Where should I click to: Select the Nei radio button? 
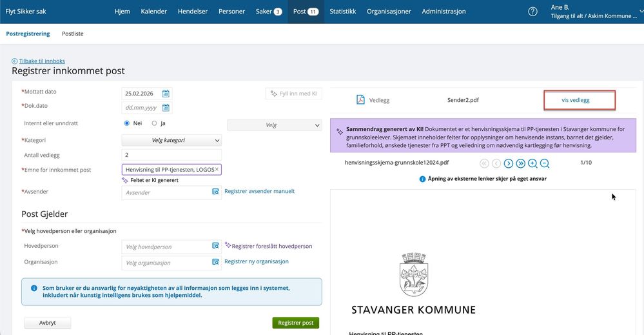[127, 123]
